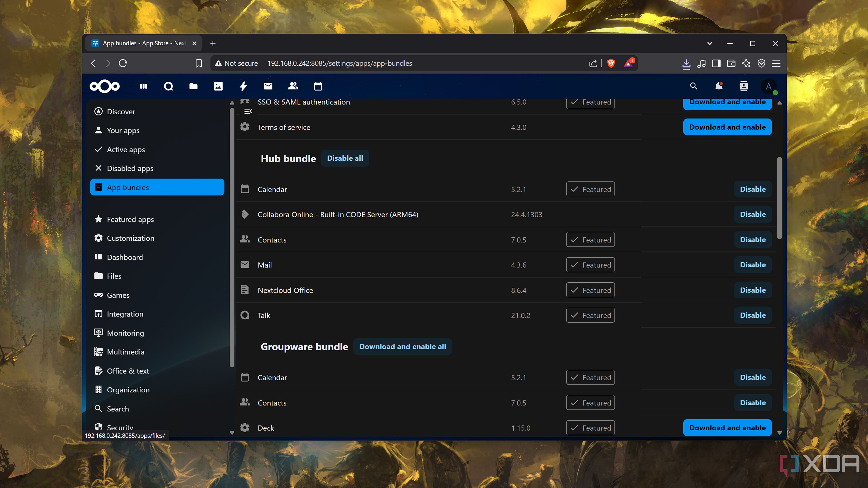This screenshot has width=868, height=488.
Task: Select Active apps in the sidebar
Action: click(x=157, y=149)
